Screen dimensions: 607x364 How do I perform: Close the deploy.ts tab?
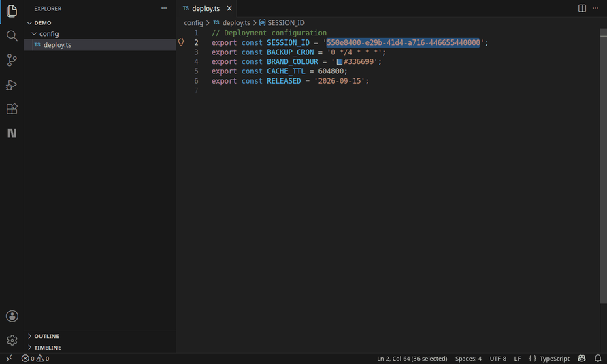pos(229,8)
